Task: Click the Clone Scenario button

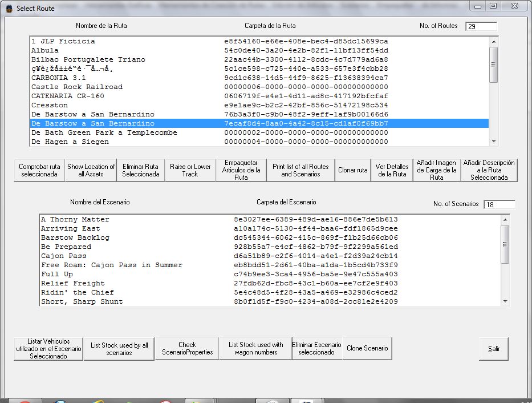Action: [x=367, y=348]
